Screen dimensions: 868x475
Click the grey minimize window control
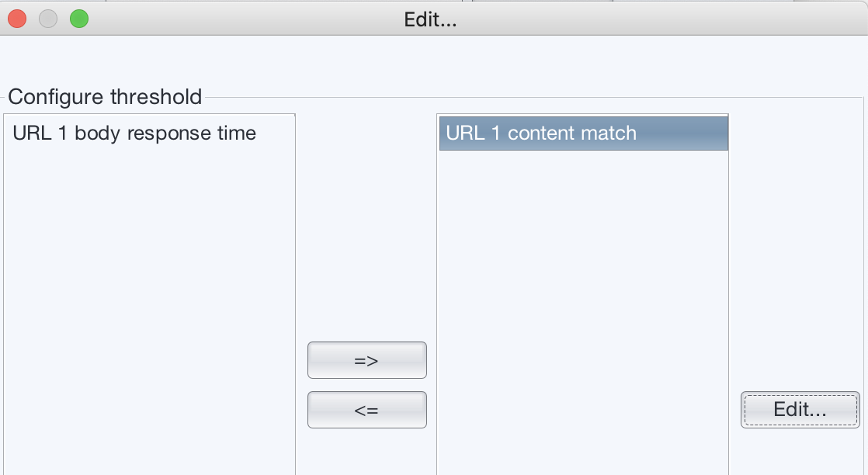[47, 19]
